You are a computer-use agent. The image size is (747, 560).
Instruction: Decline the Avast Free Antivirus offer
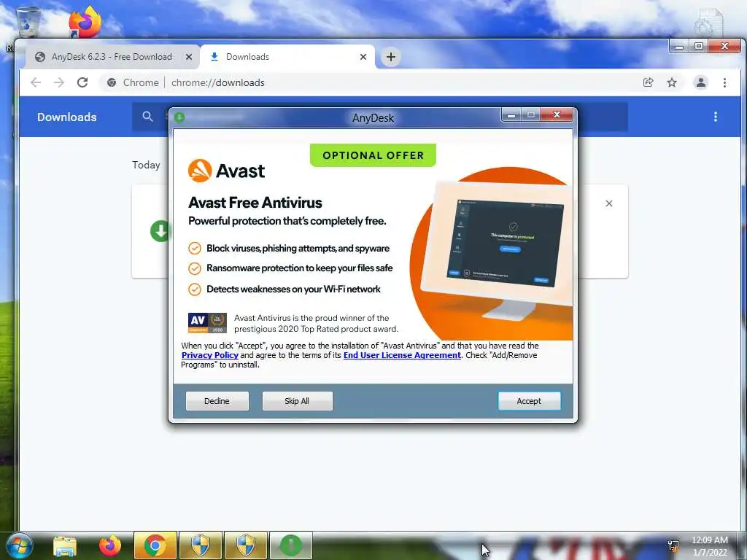[217, 401]
